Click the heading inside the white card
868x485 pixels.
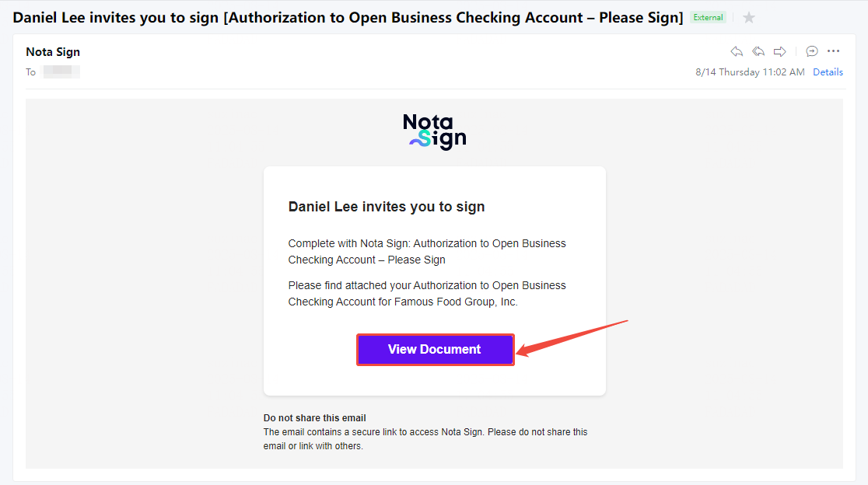387,207
